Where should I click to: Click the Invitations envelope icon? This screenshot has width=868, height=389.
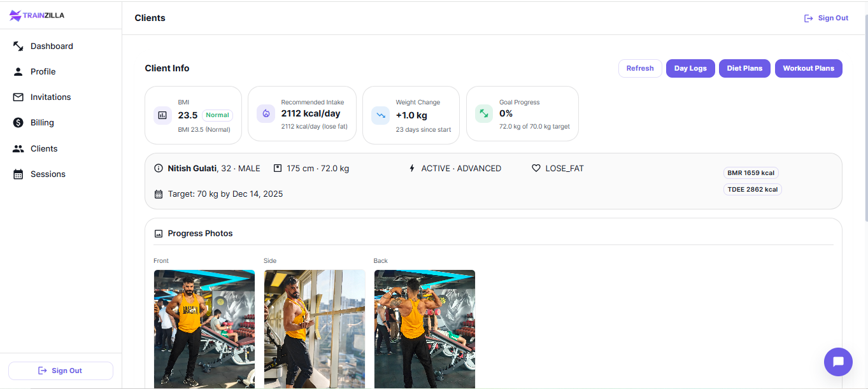point(18,97)
